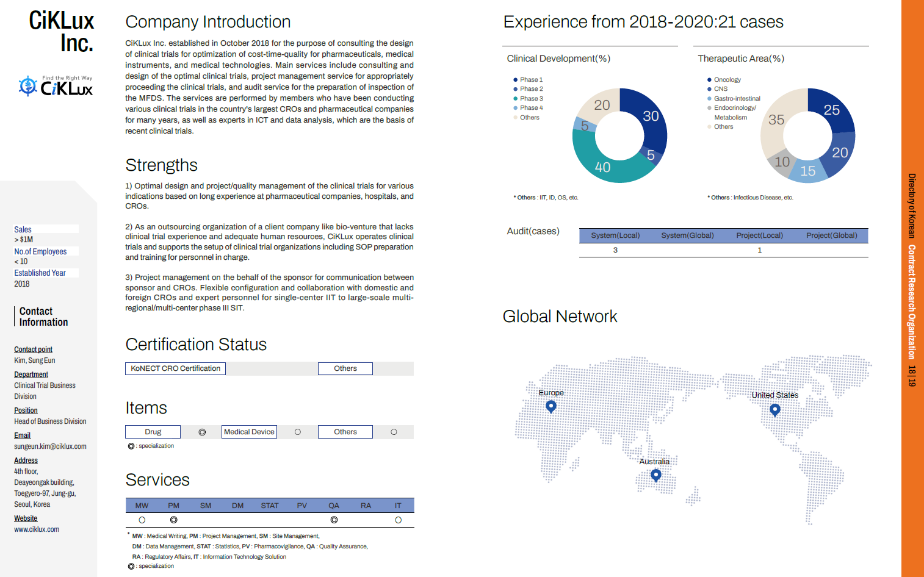Click the CNS legend label

pyautogui.click(x=721, y=89)
